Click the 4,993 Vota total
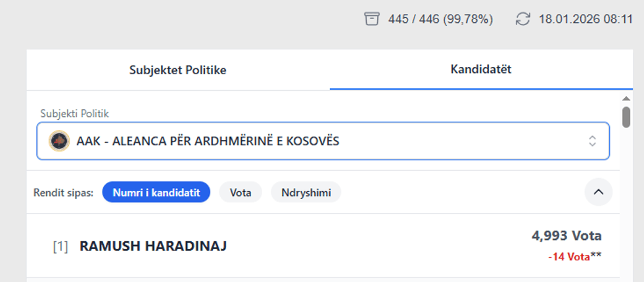644x282 pixels. click(x=566, y=235)
